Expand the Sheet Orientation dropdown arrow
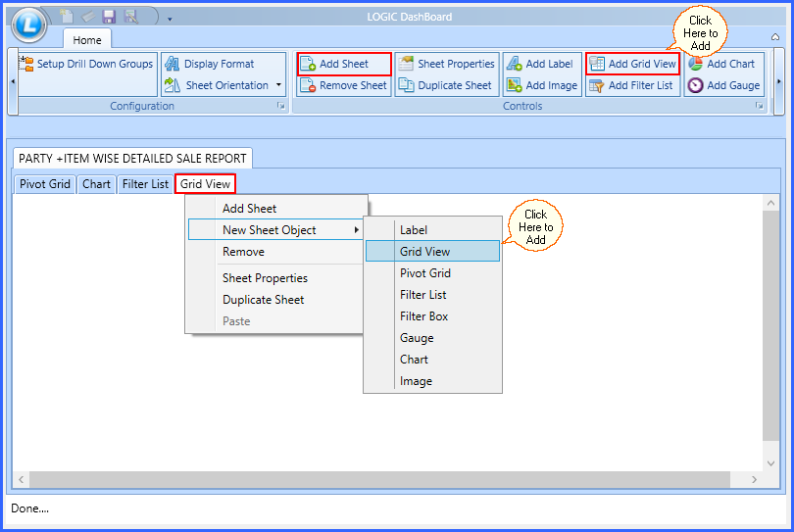The width and height of the screenshot is (794, 532). (x=278, y=85)
